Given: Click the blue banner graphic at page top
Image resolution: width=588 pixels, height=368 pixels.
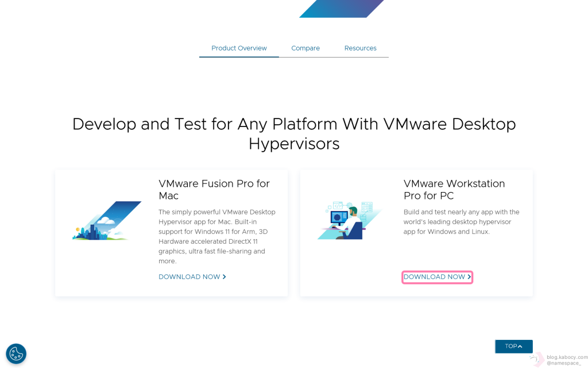Looking at the screenshot, I should [341, 9].
